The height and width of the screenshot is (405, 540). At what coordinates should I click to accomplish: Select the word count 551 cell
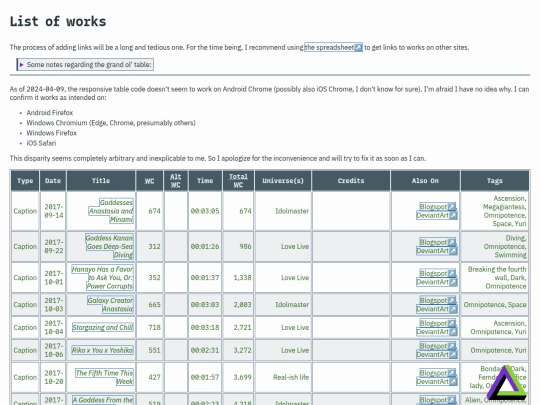150,350
